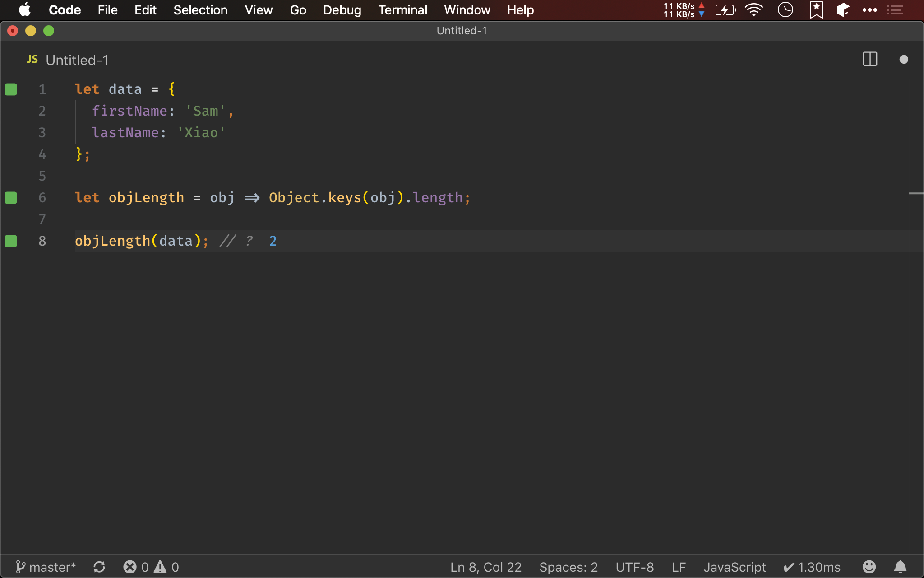The image size is (924, 578).
Task: Click the split editor icon
Action: [x=869, y=59]
